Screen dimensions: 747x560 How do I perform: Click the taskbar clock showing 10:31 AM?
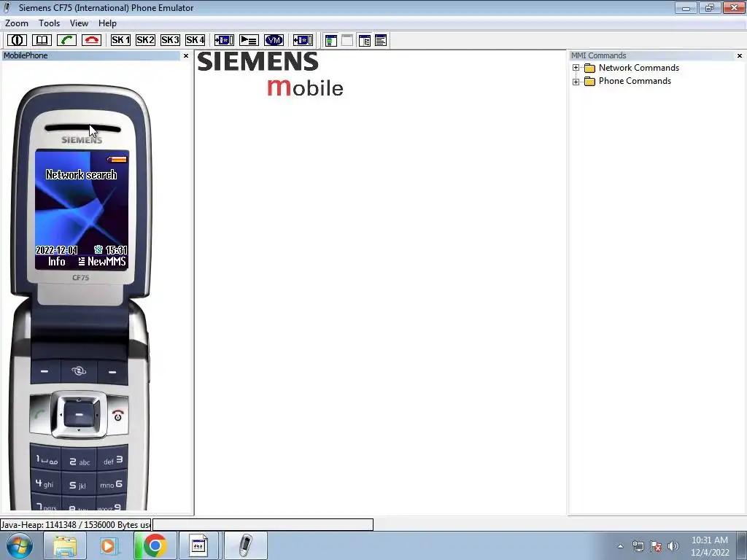coord(709,546)
